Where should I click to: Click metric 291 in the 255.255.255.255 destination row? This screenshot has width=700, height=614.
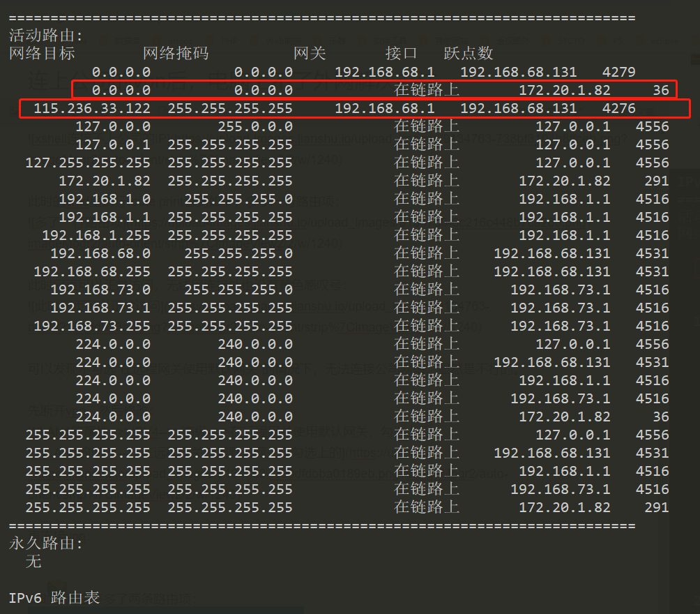pos(657,507)
